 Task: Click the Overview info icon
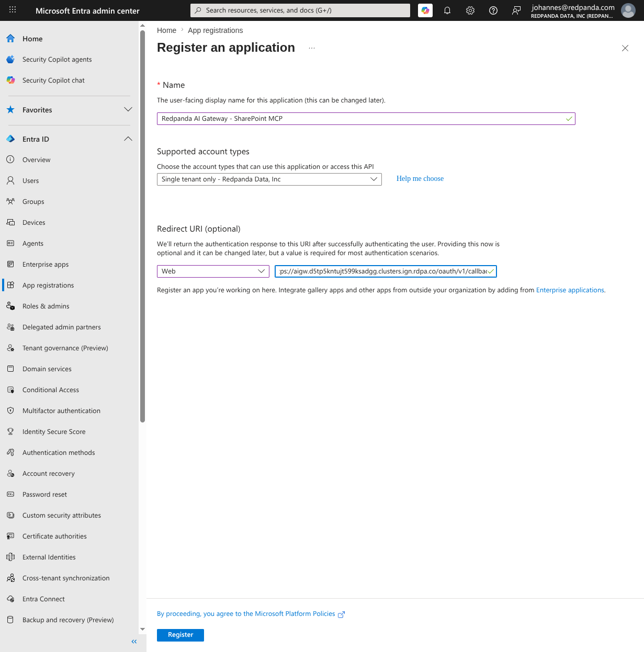coord(10,160)
